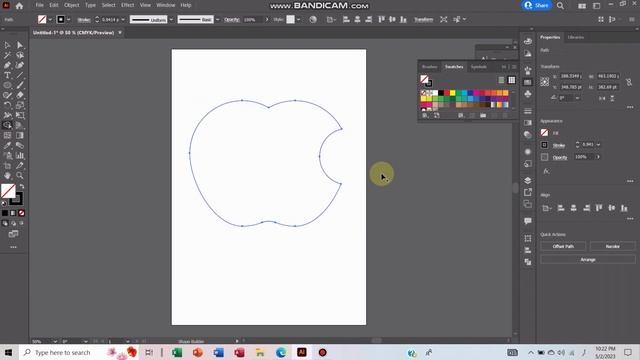Screen dimensions: 640x360
Task: Switch to the Brushes tab
Action: click(x=429, y=67)
